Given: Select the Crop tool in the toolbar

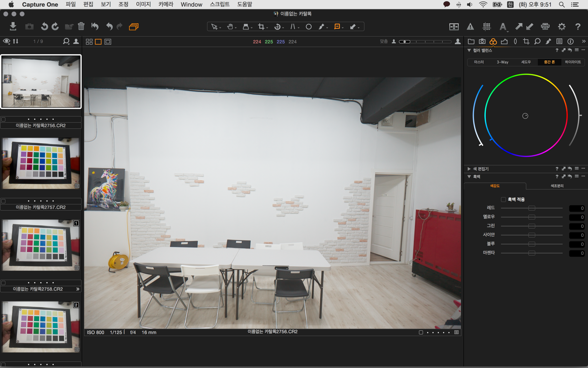Looking at the screenshot, I should click(x=261, y=27).
